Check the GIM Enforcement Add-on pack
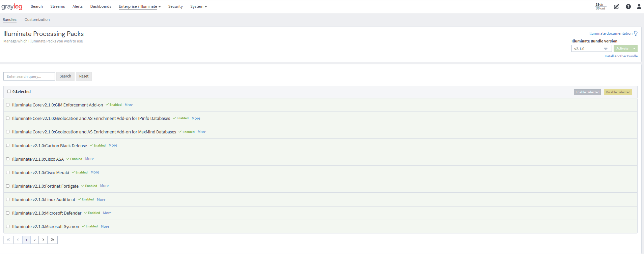The image size is (644, 254). point(8,105)
